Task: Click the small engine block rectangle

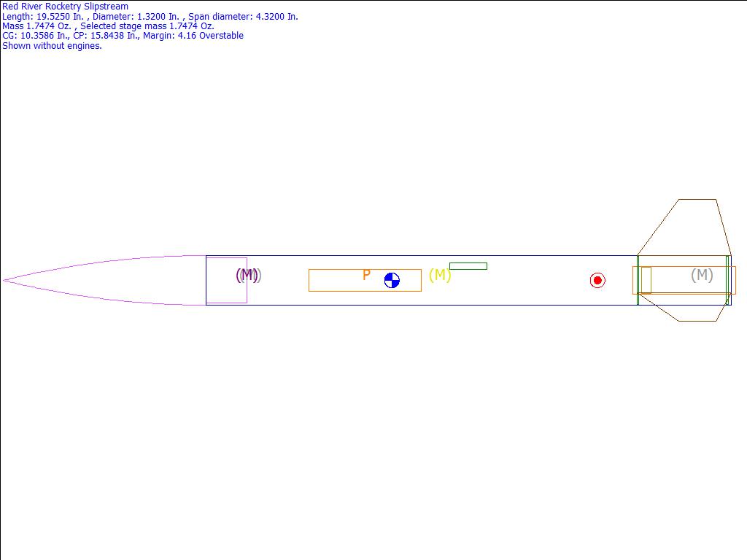Action: click(x=646, y=280)
